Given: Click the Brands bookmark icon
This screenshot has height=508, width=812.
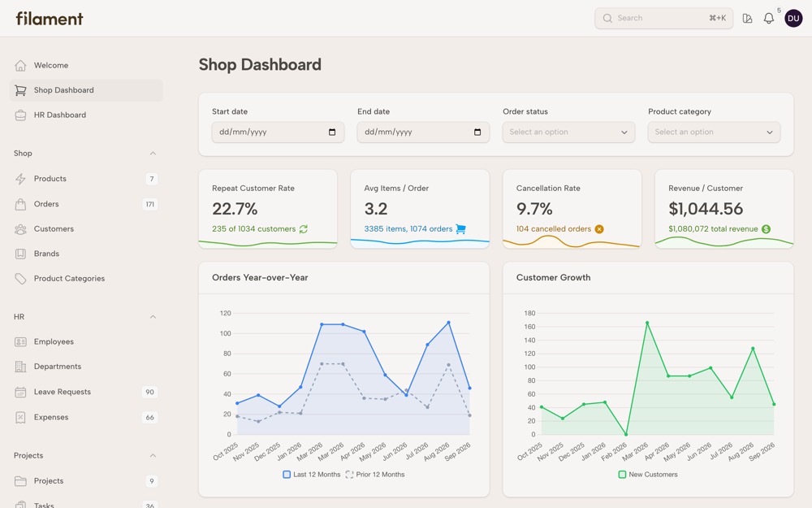Looking at the screenshot, I should [x=20, y=254].
